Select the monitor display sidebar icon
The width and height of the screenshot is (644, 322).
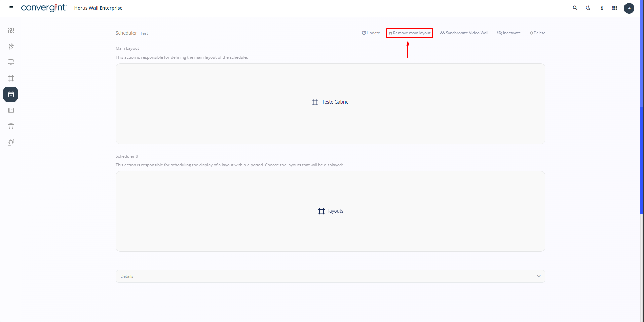[11, 63]
